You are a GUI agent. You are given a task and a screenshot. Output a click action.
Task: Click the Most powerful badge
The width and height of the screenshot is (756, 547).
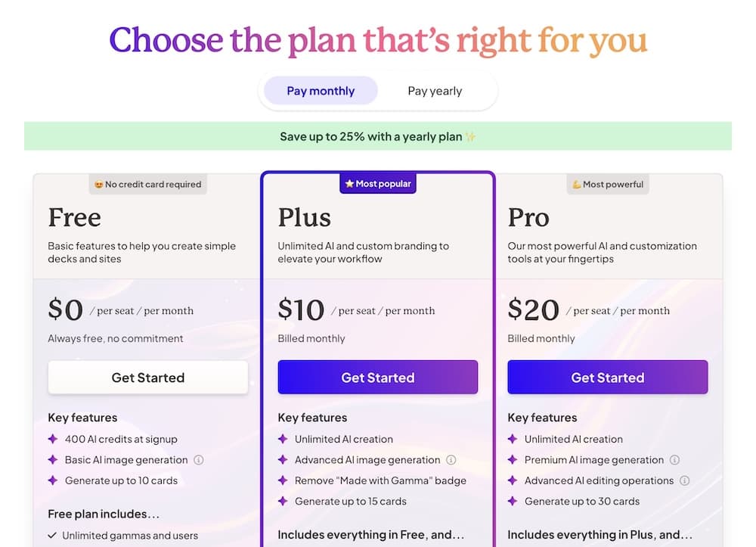point(608,184)
